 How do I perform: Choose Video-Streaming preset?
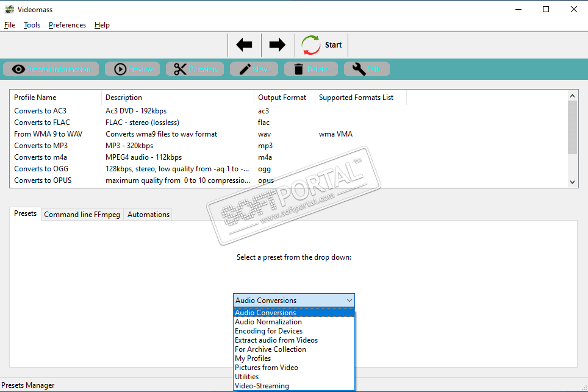pyautogui.click(x=294, y=386)
